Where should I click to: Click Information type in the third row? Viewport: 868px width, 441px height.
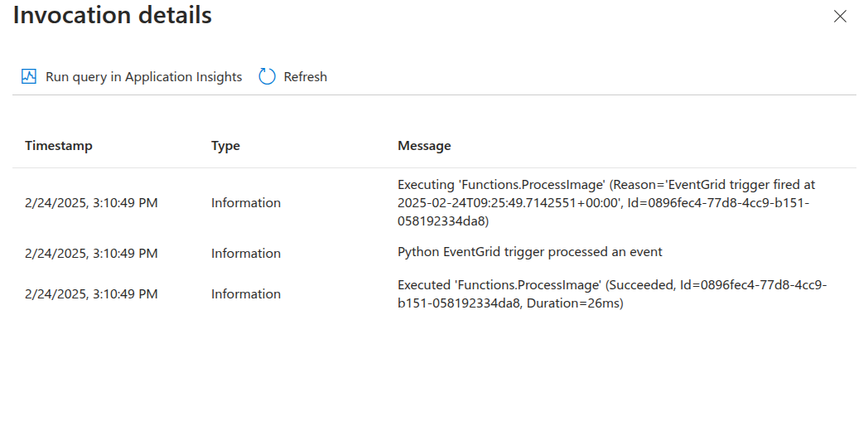pos(245,294)
